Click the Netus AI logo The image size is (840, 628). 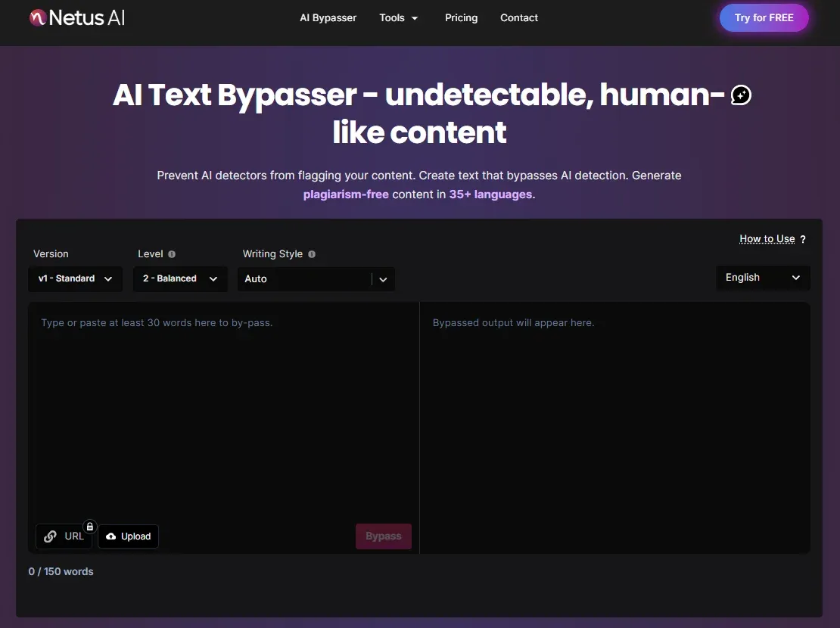click(78, 17)
